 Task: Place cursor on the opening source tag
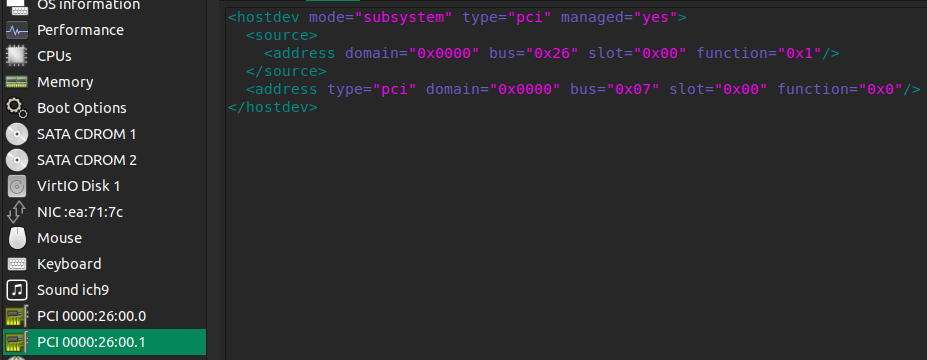(282, 35)
